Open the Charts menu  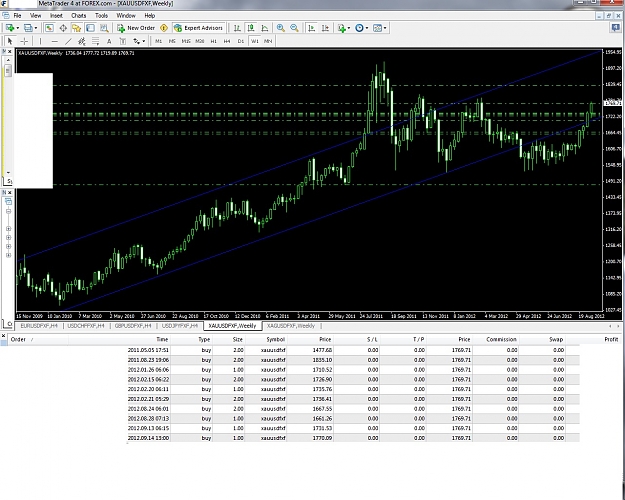(79, 16)
